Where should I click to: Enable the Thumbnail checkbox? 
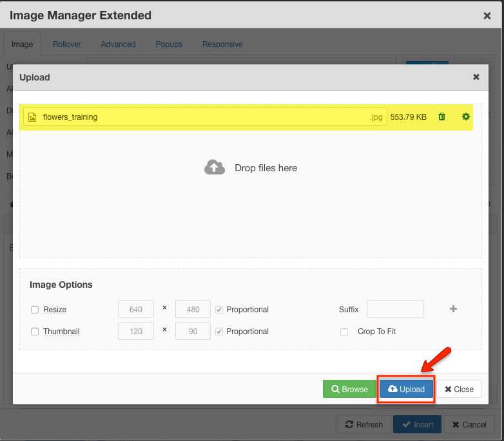coord(35,332)
